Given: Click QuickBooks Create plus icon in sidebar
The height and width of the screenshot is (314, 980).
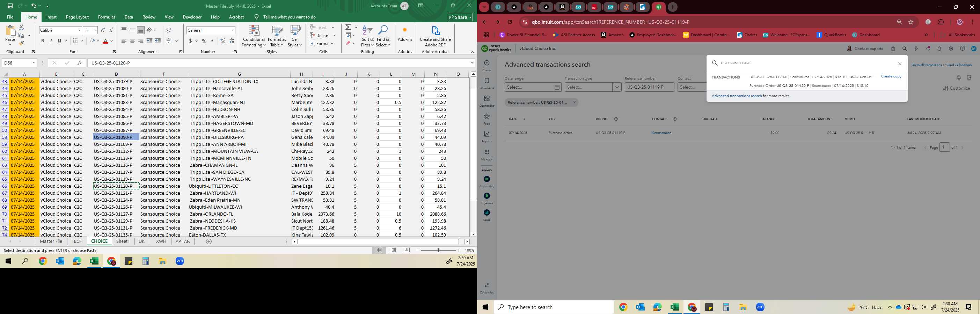Looking at the screenshot, I should click(x=487, y=63).
